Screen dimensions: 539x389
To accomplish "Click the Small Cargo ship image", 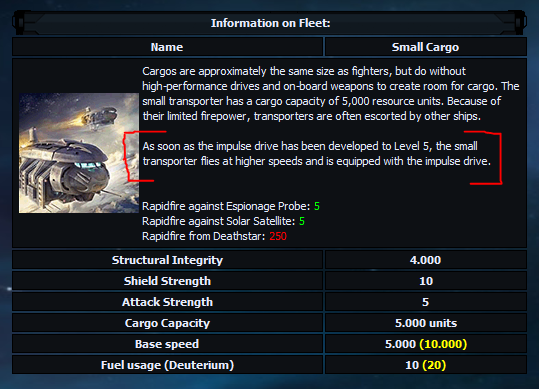I will [x=79, y=153].
